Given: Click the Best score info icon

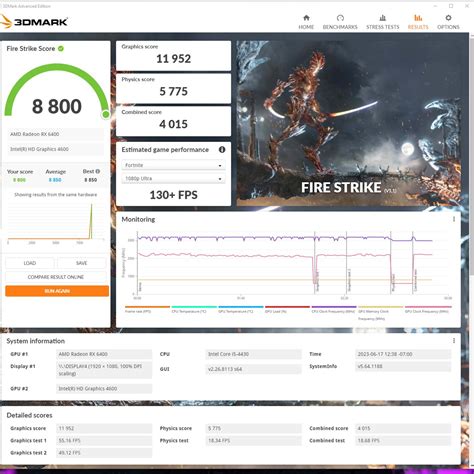Looking at the screenshot, I should [98, 171].
